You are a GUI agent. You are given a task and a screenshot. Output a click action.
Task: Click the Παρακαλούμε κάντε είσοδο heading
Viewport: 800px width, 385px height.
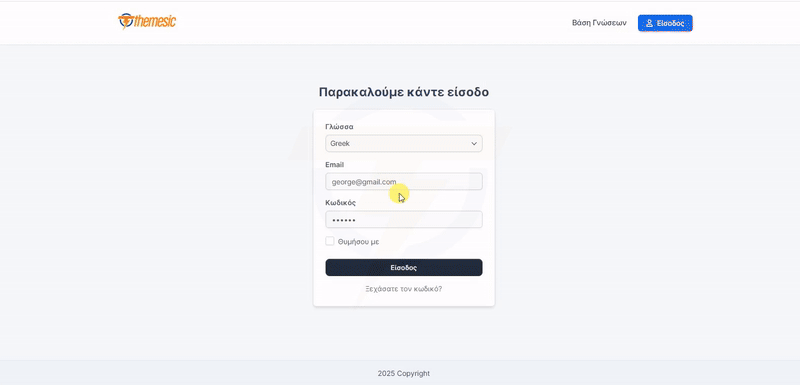404,92
